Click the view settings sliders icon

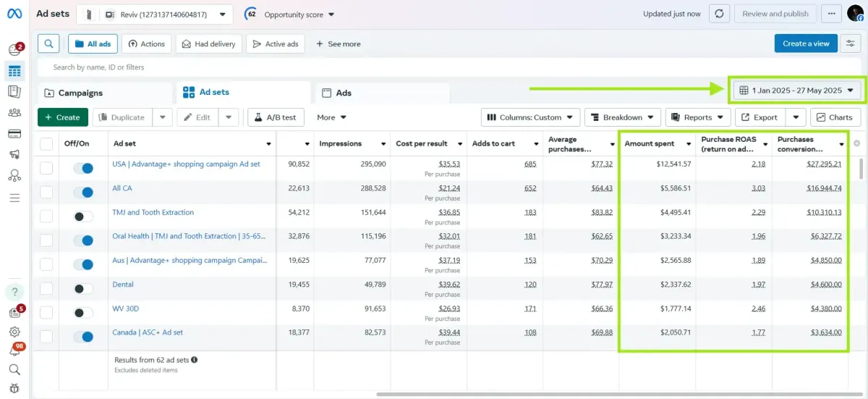tap(851, 44)
